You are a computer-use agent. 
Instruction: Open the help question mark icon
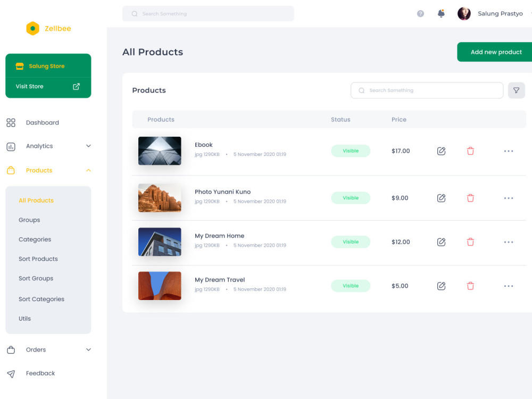click(x=420, y=14)
